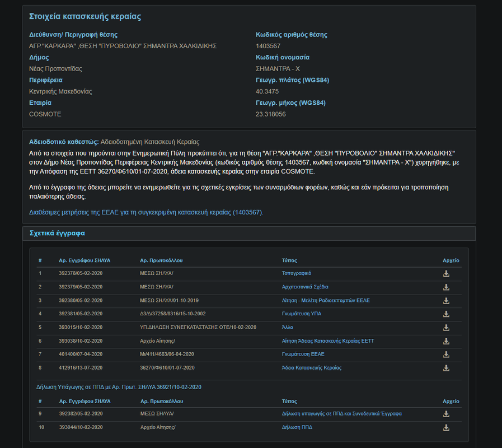This screenshot has width=502, height=448.
Task: Select document number 393015/10-02-2020
Action: click(x=81, y=327)
